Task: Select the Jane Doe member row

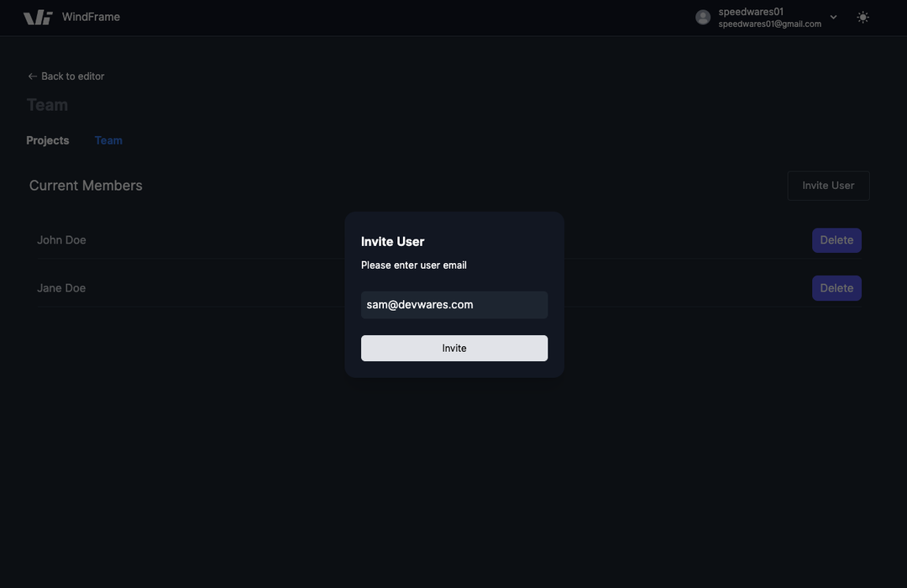Action: [448, 288]
